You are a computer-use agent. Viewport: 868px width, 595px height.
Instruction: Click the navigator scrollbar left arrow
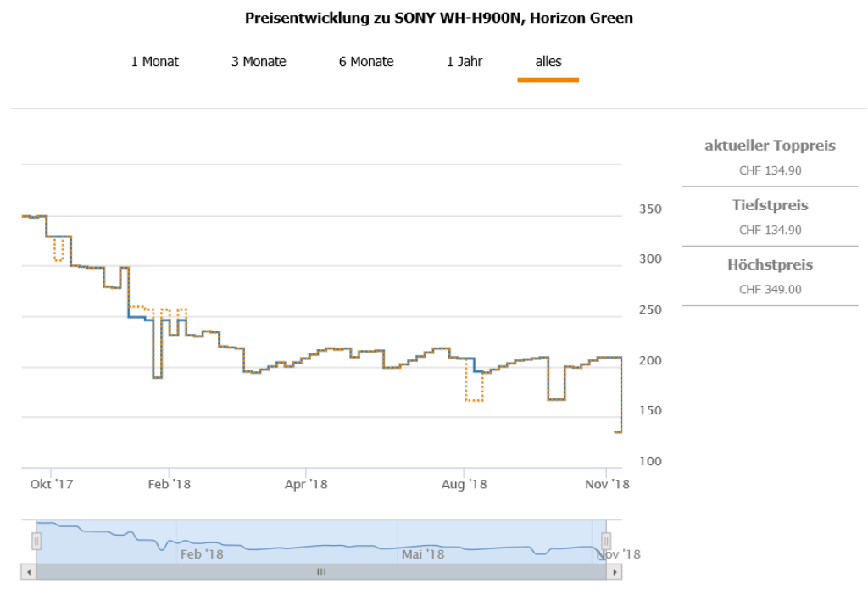(x=29, y=572)
